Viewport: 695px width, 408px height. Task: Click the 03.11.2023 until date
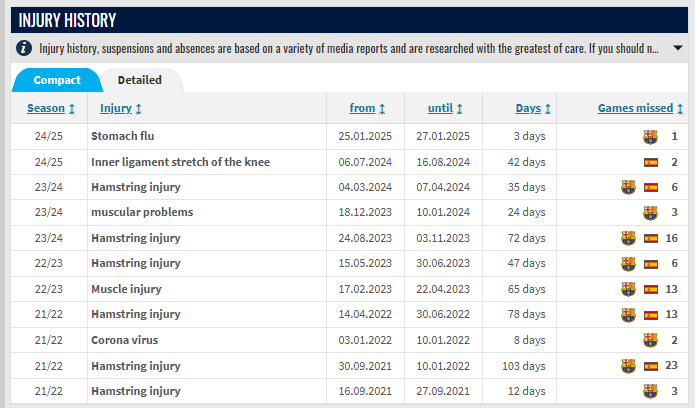point(443,238)
